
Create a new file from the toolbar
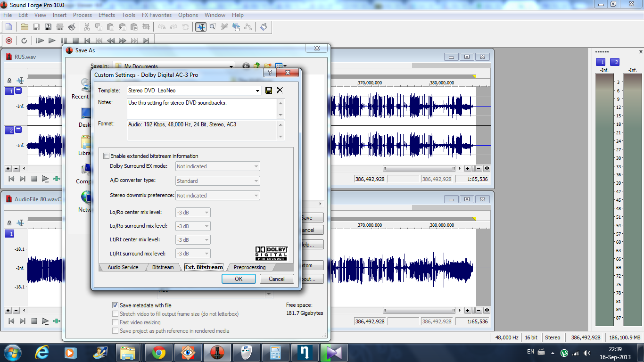(8, 27)
